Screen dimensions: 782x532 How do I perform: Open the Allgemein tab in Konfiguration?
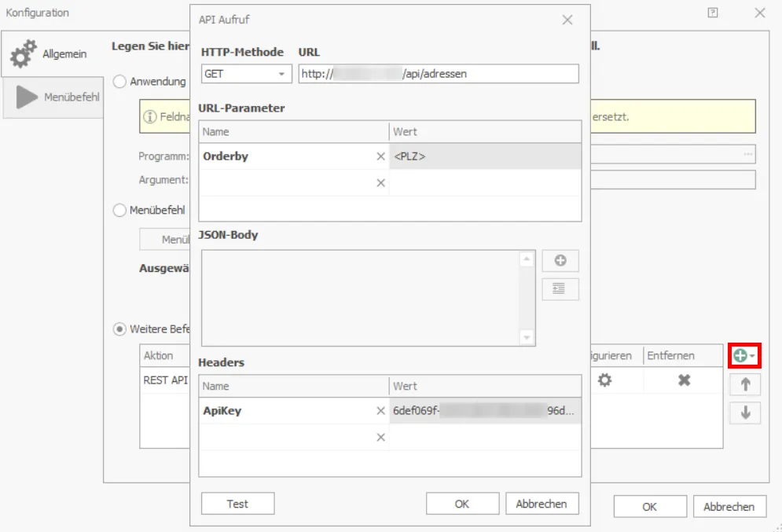coord(52,54)
